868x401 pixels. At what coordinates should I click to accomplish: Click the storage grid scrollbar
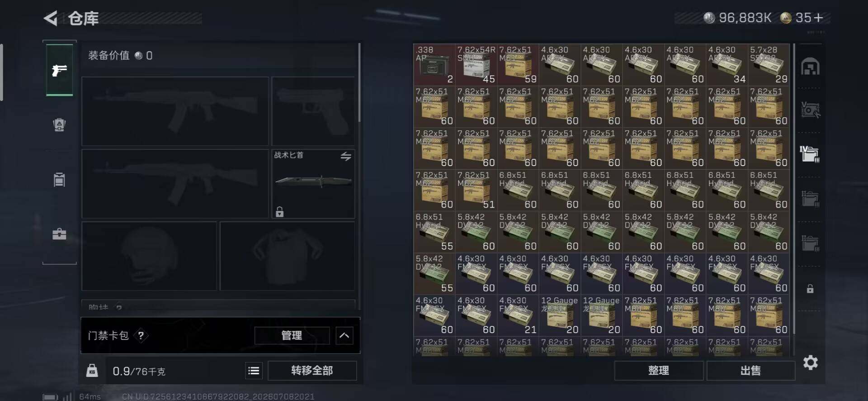[x=794, y=190]
